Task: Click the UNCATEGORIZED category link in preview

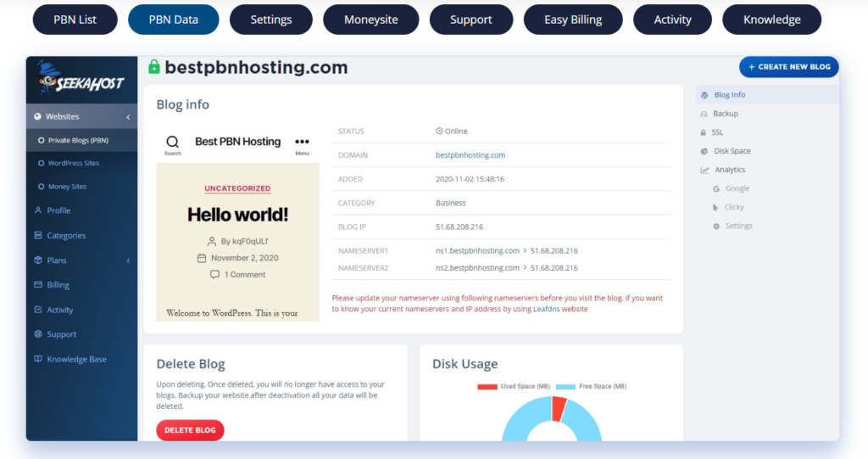Action: tap(237, 188)
